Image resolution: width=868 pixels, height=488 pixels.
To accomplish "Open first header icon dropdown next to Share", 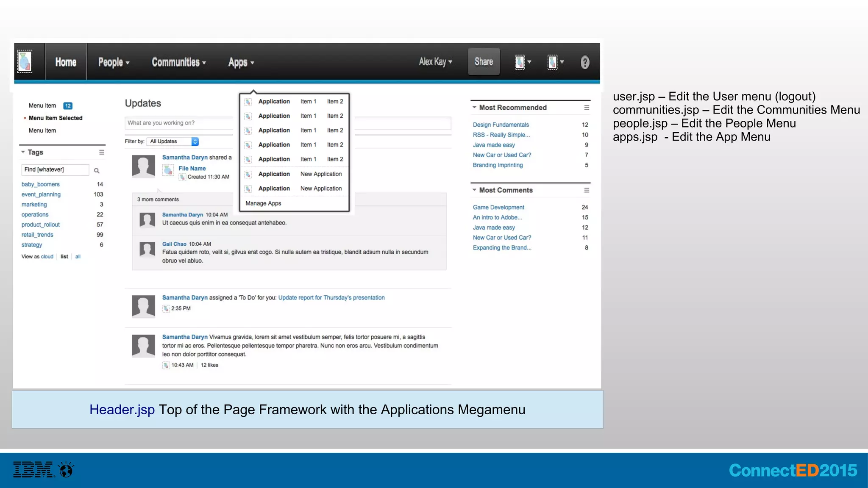I will pos(523,62).
